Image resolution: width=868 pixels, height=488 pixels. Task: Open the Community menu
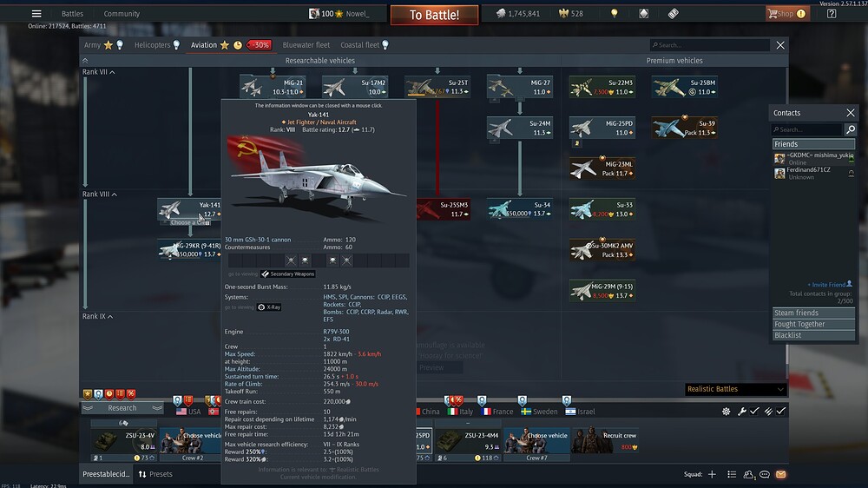(x=122, y=14)
